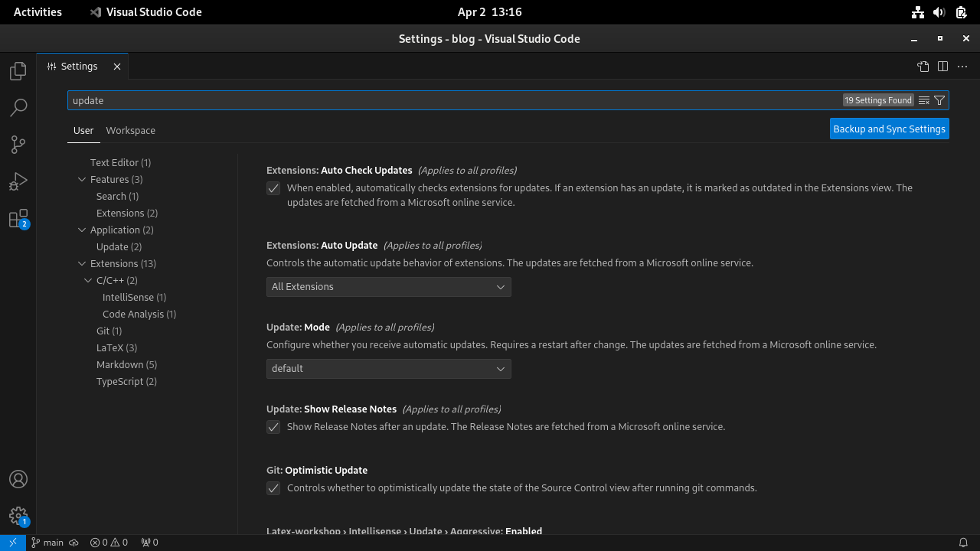The width and height of the screenshot is (980, 551).
Task: Toggle Extensions Auto Check Updates checkbox
Action: click(273, 188)
